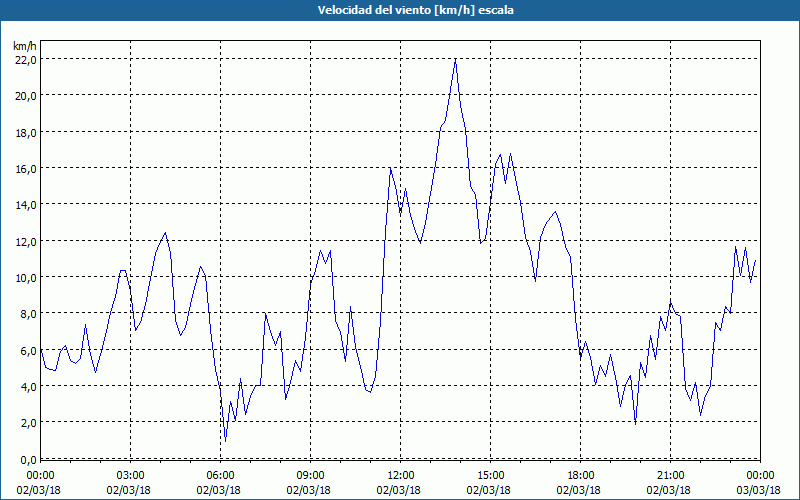The image size is (800, 500).
Task: Click the 4,0 y-axis value
Action: [x=28, y=387]
